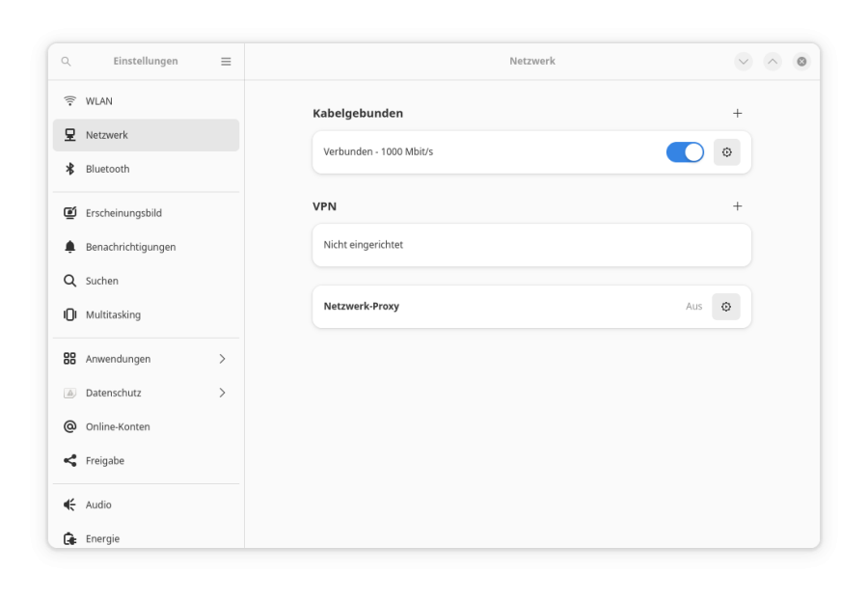Add a wired connection with Kabelgebunden plus
Viewport: 868px width, 600px height.
(x=738, y=114)
